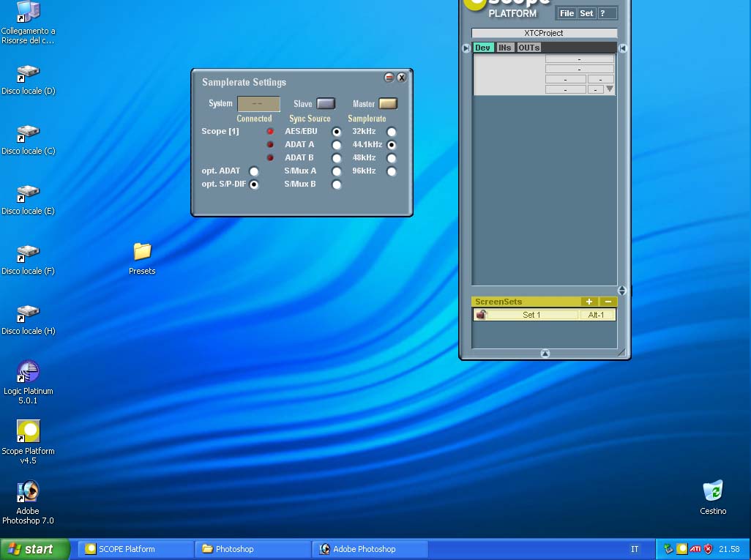Open Disco locale (C) drive shortcut

(x=28, y=139)
